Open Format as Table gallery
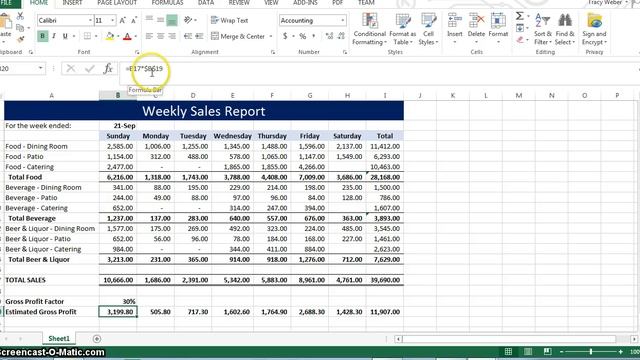 click(402, 29)
